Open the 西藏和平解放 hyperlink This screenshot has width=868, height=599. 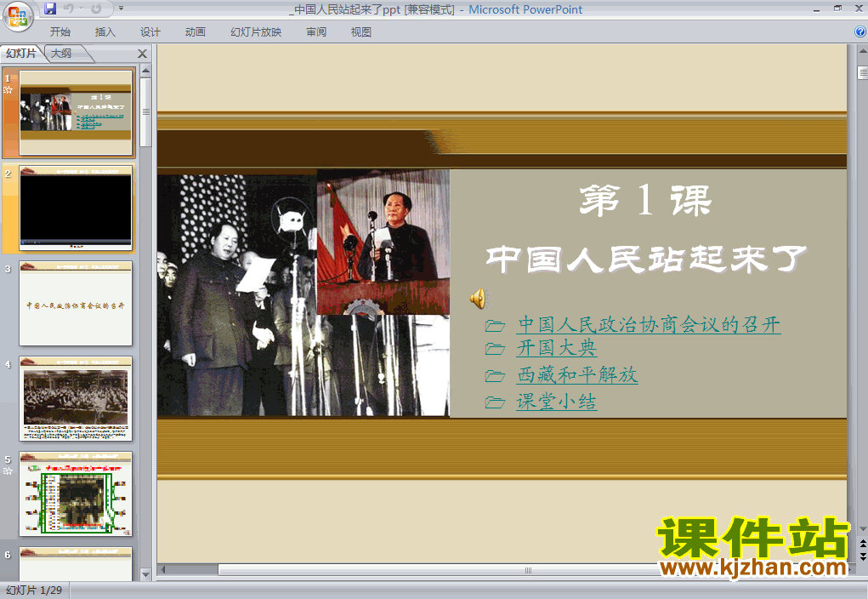pos(577,374)
